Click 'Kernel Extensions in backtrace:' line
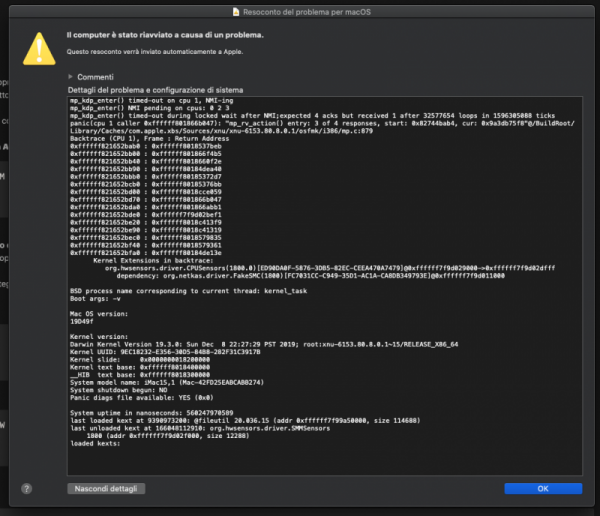 click(x=153, y=261)
